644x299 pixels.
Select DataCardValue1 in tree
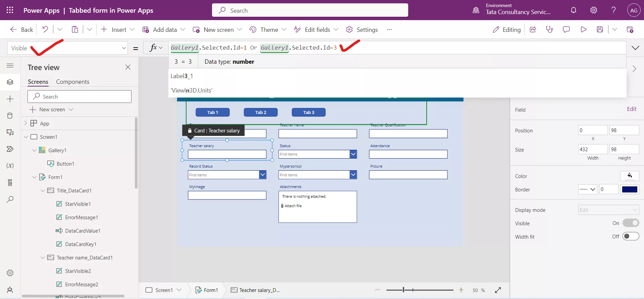point(83,231)
